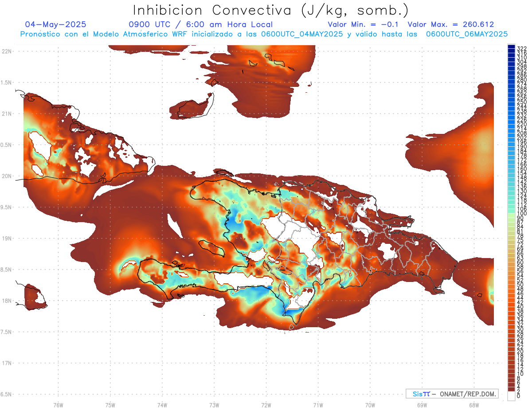The height and width of the screenshot is (411, 532).
Task: Click the date '04-May-2025'
Action: point(56,24)
